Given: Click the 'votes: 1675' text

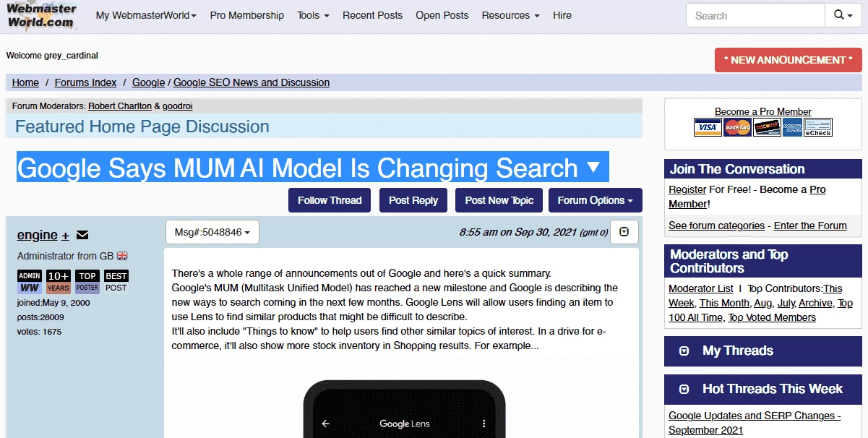Looking at the screenshot, I should [40, 332].
